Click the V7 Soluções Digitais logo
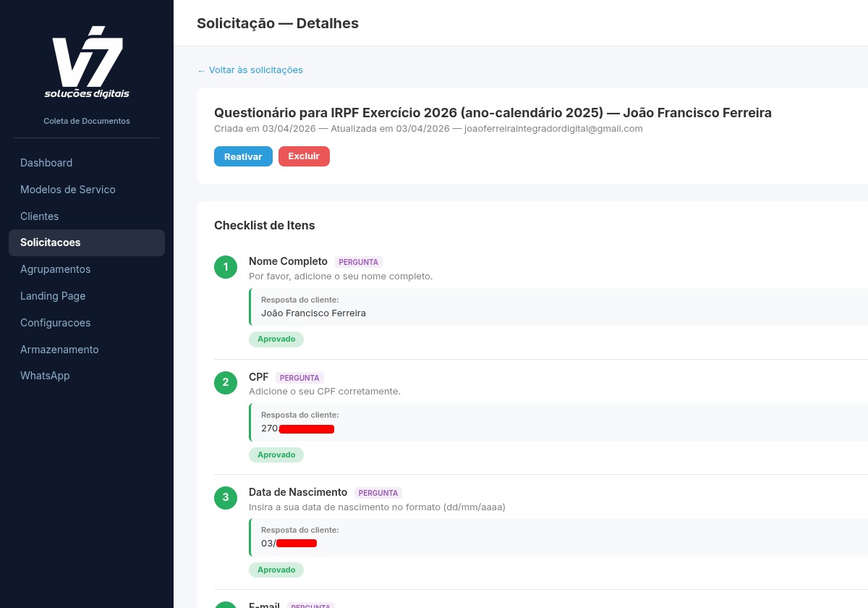This screenshot has height=608, width=868. [x=87, y=63]
